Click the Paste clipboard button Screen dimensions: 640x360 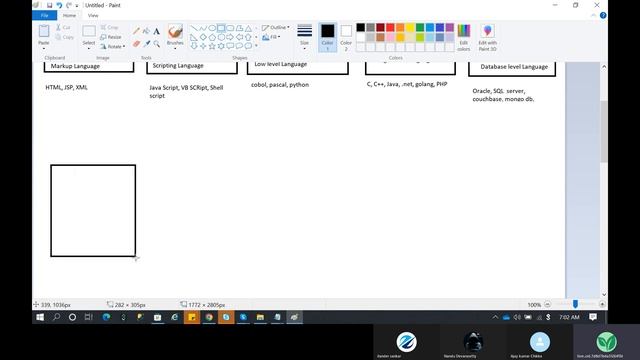coord(44,31)
